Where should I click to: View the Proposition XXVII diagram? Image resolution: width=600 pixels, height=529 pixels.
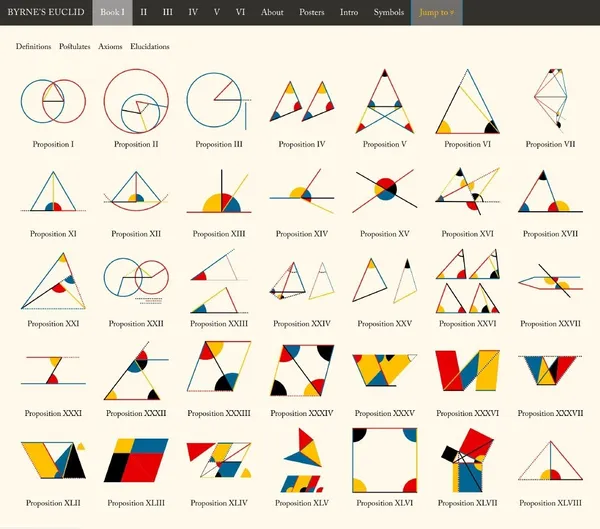tap(550, 281)
